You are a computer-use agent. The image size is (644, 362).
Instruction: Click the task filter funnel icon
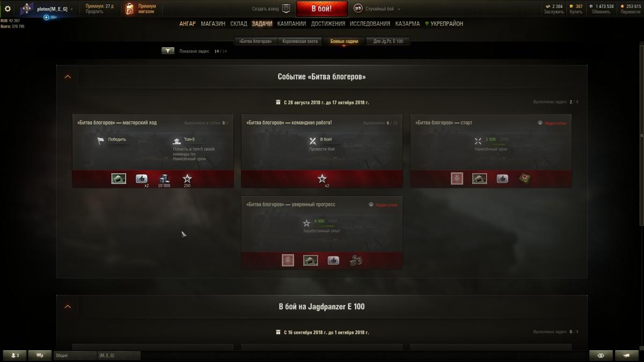pos(168,51)
